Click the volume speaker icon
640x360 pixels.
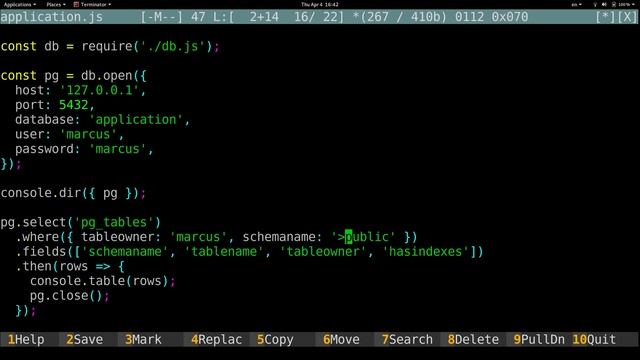pyautogui.click(x=604, y=4)
